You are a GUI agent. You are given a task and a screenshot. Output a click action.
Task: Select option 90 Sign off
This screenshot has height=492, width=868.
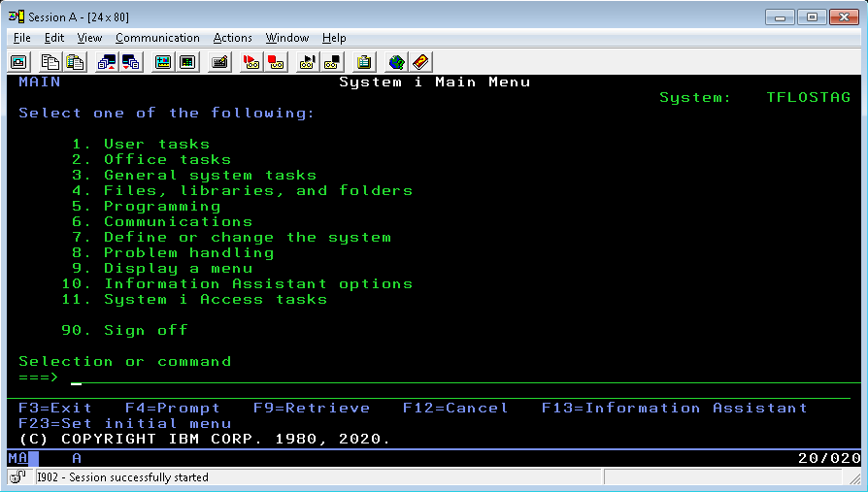pyautogui.click(x=125, y=330)
